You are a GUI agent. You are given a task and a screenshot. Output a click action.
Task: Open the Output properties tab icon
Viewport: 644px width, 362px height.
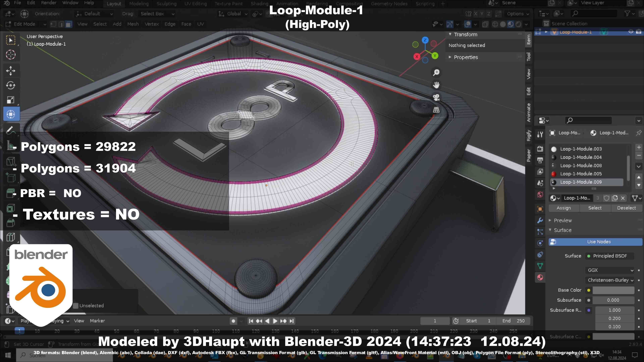pos(540,160)
